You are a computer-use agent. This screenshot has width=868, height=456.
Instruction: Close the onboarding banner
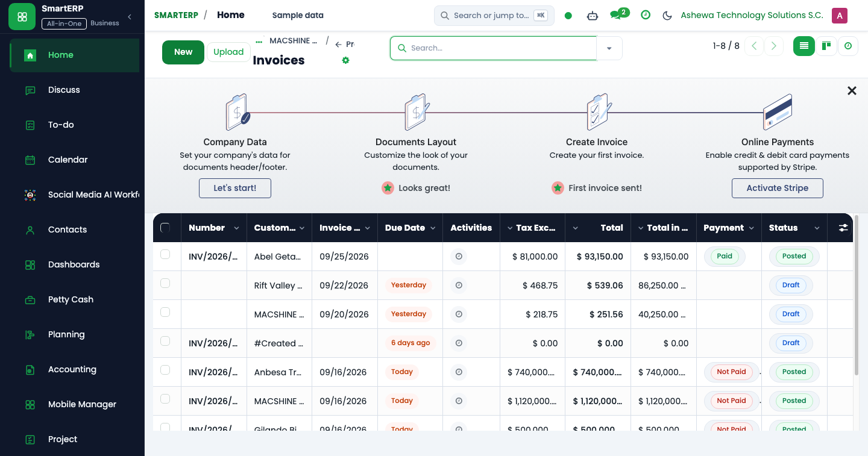click(x=852, y=90)
